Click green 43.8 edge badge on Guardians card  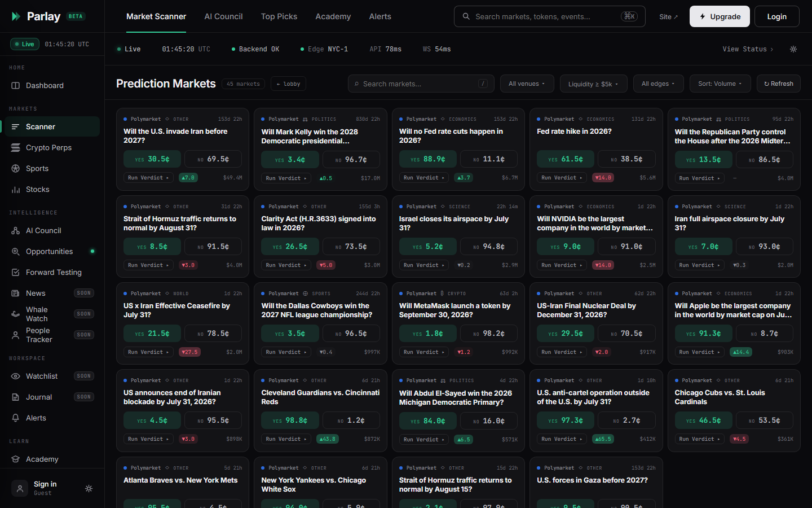tap(328, 439)
